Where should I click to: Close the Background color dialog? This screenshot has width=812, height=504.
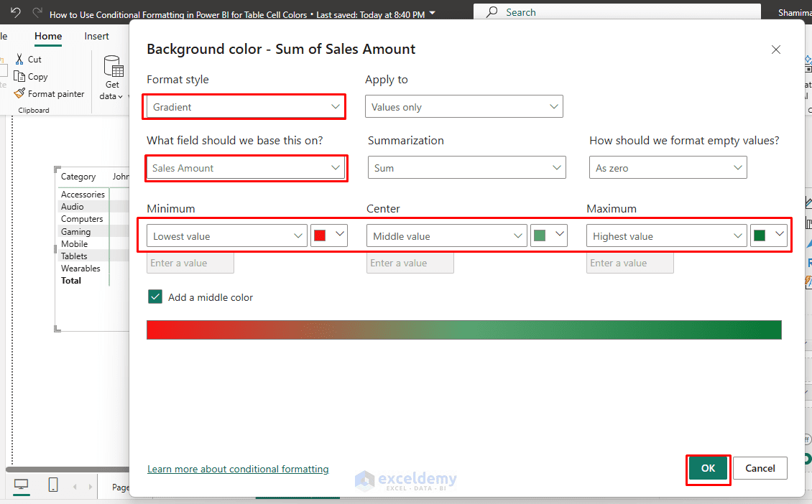pos(776,50)
